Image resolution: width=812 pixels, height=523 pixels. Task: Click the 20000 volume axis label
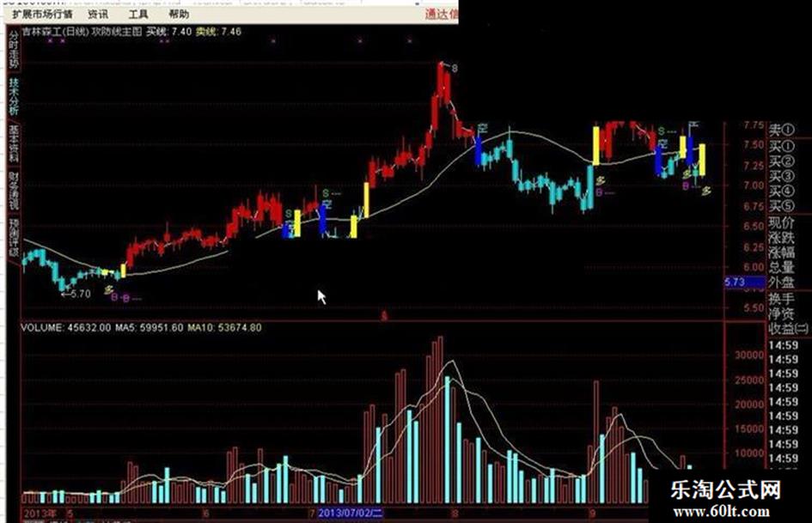750,404
